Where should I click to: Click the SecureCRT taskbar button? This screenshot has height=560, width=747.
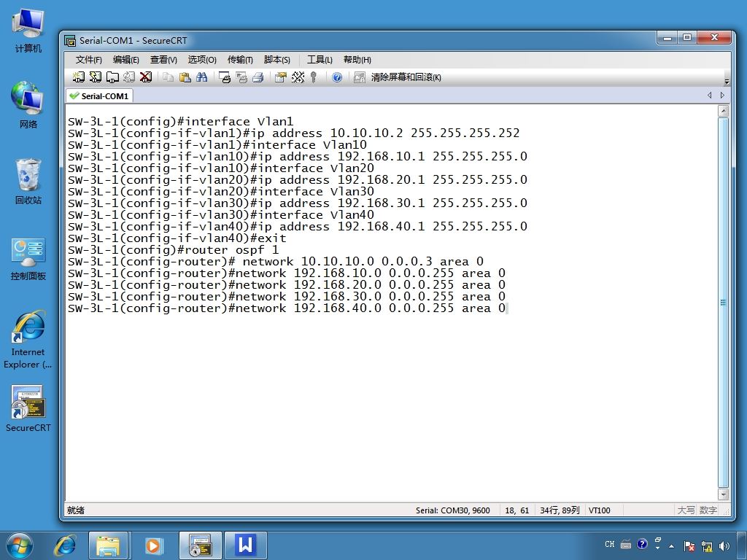[200, 545]
